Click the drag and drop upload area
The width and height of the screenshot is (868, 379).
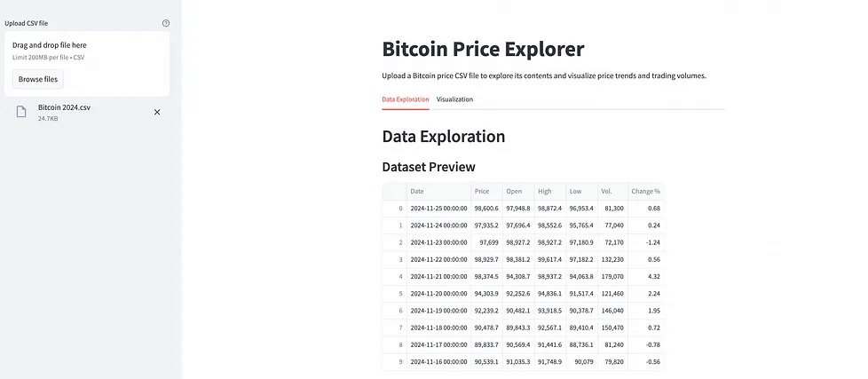coord(87,64)
